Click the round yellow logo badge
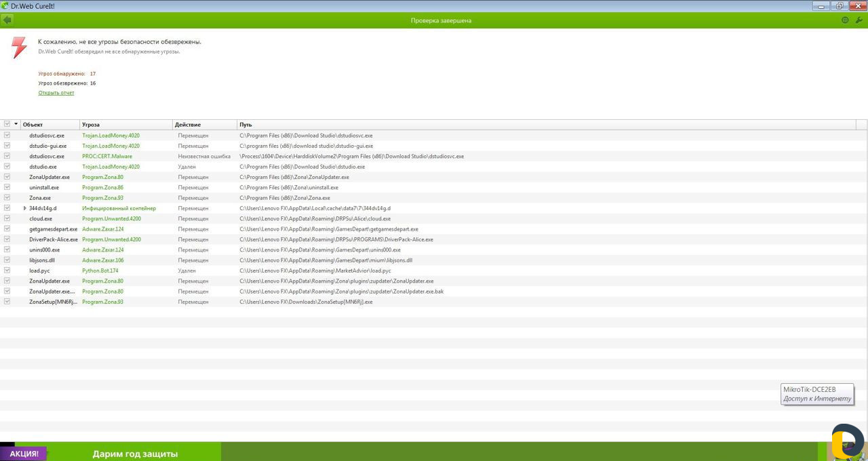Viewport: 868px width, 461px height. pyautogui.click(x=848, y=441)
